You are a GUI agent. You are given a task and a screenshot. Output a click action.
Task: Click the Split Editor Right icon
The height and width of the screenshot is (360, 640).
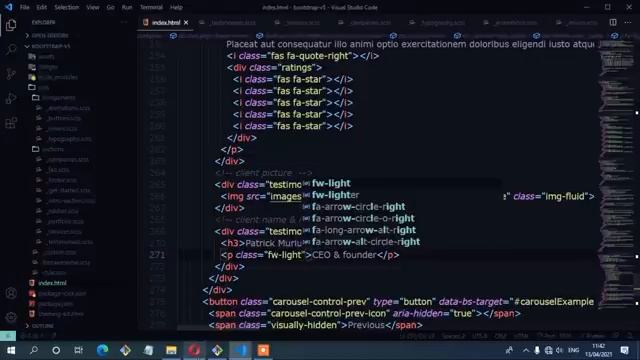[613, 22]
